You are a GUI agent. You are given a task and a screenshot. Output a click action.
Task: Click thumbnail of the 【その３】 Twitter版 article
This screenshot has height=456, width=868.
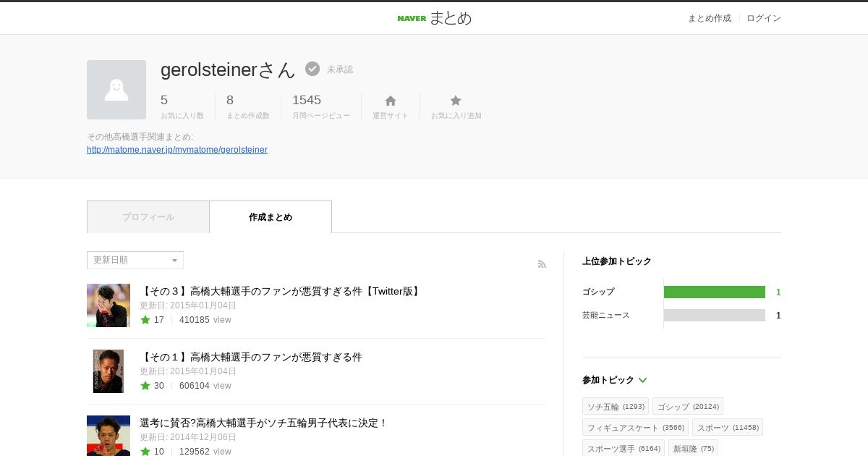click(x=109, y=305)
